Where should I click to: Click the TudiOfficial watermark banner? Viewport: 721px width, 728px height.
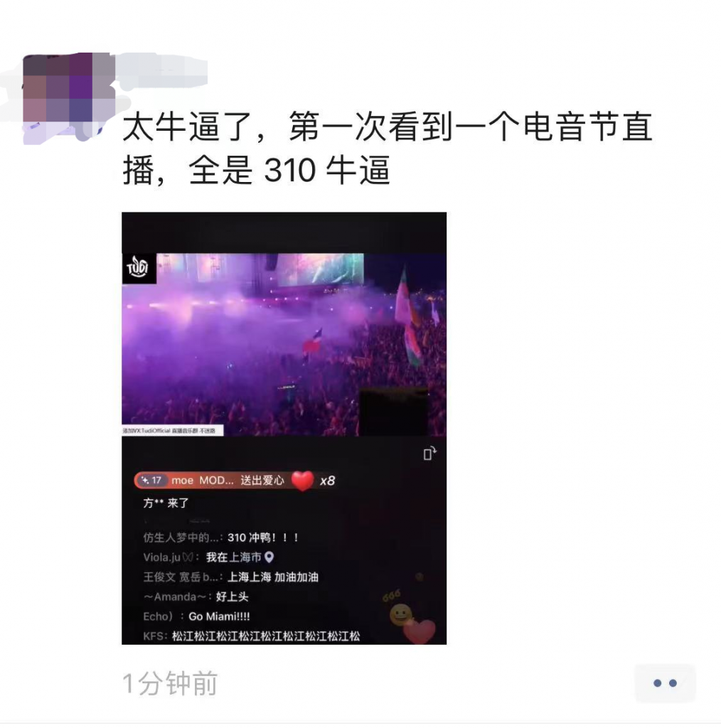[172, 430]
